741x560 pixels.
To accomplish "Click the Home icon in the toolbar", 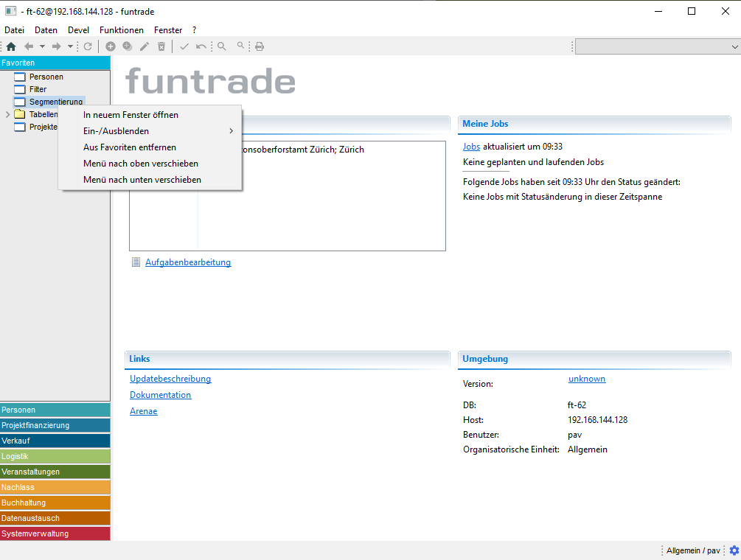I will [x=10, y=46].
